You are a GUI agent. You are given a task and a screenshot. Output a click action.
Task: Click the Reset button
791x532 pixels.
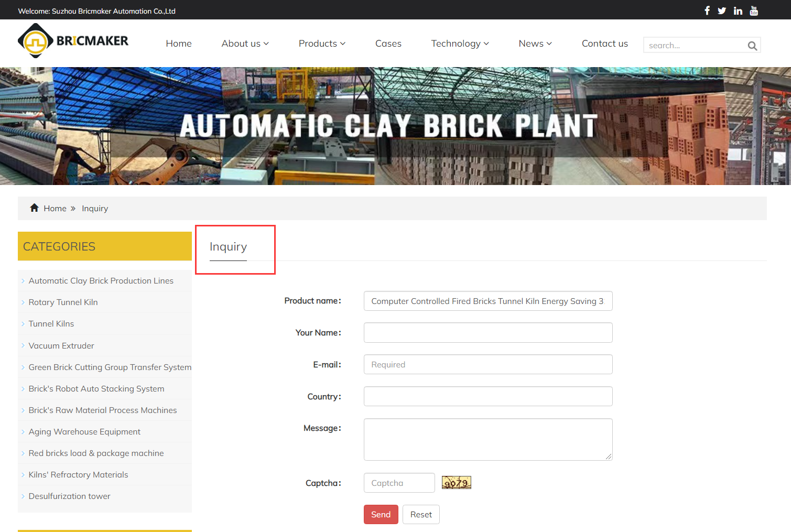[x=421, y=515]
